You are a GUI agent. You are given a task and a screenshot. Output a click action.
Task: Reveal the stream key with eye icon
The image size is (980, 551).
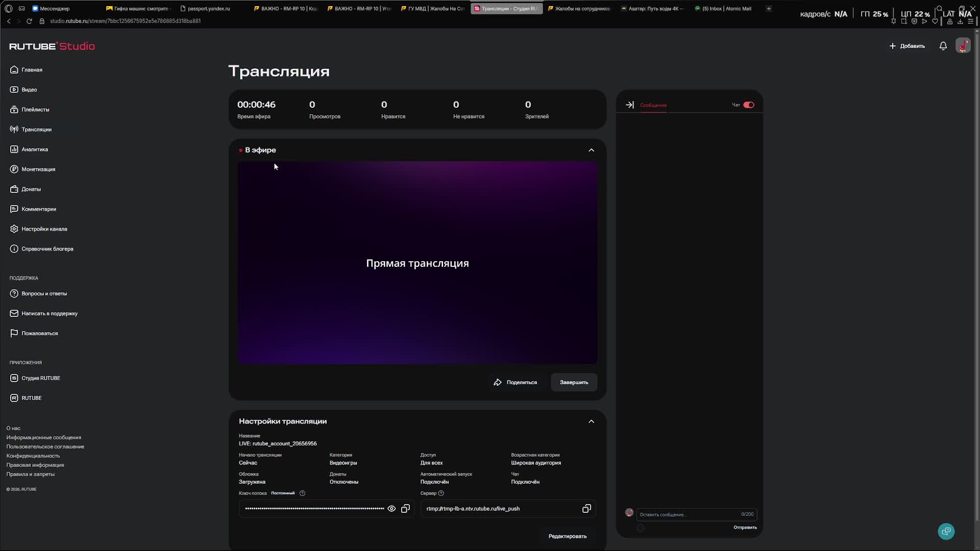pos(391,509)
